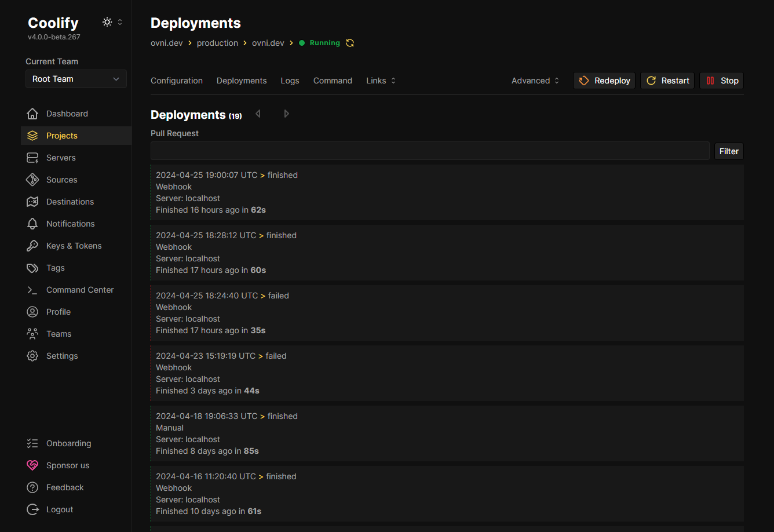This screenshot has width=774, height=532.
Task: Click the refresh status icon beside Running
Action: pos(350,43)
